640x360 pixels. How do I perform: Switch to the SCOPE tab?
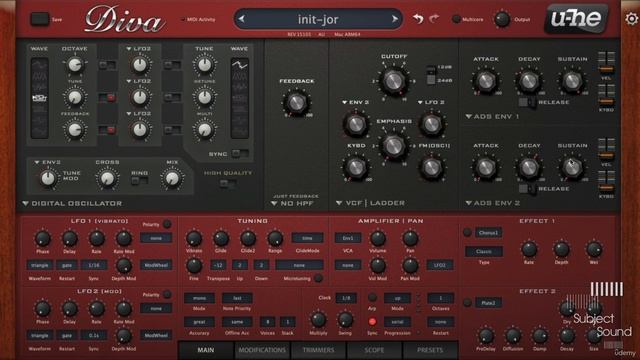pos(374,350)
